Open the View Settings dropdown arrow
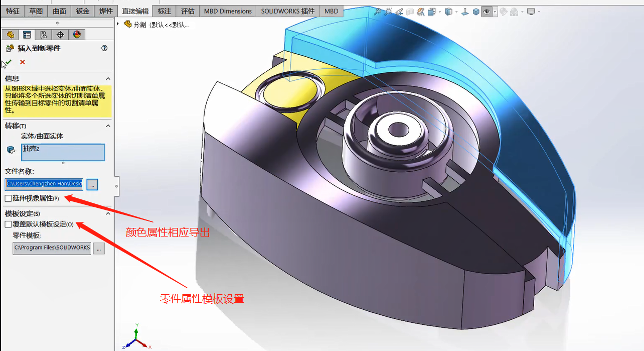Viewport: 644px width, 351px height. point(539,12)
